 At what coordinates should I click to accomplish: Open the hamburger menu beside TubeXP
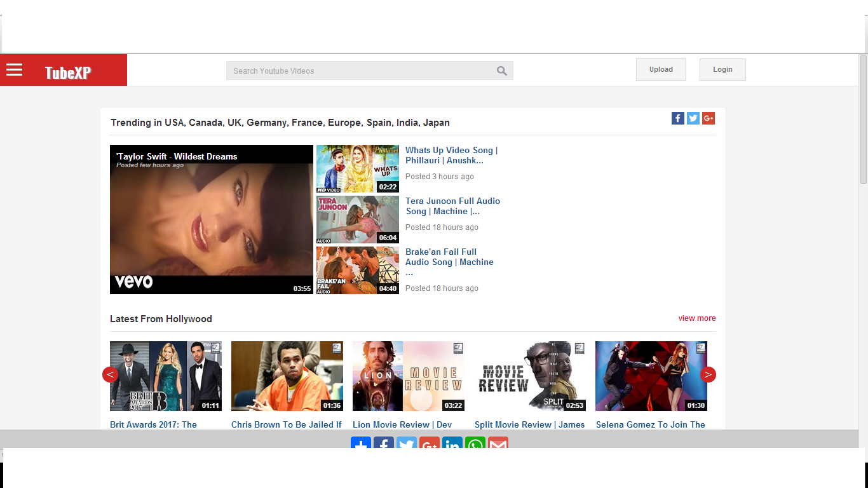[x=15, y=70]
